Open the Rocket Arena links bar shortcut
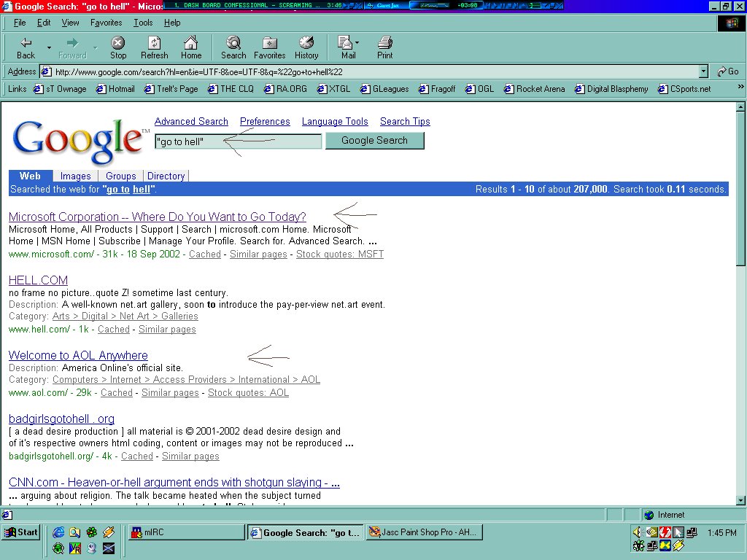Viewport: 747px width, 560px height. pos(535,88)
